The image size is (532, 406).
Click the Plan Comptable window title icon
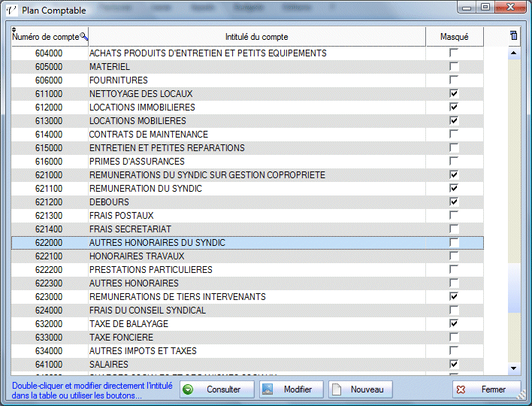[11, 11]
